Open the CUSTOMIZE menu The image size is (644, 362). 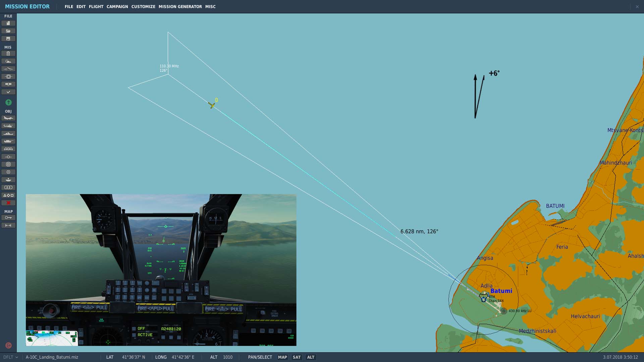[x=143, y=7]
